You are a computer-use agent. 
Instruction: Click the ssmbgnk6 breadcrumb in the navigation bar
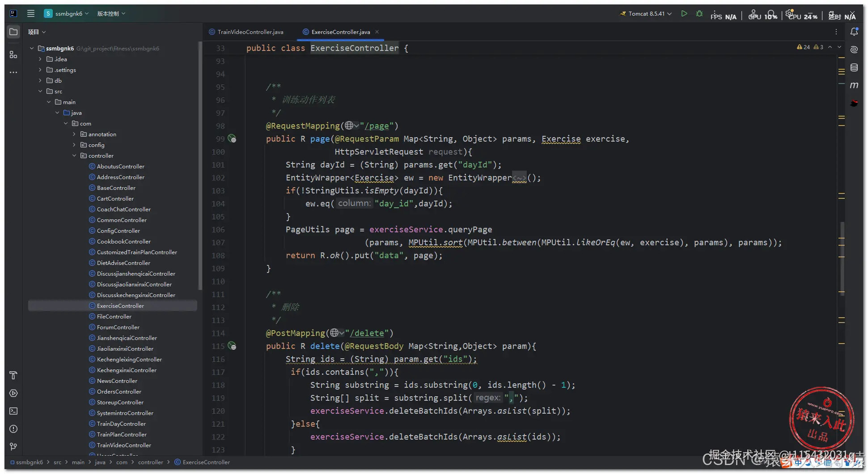(x=27, y=462)
